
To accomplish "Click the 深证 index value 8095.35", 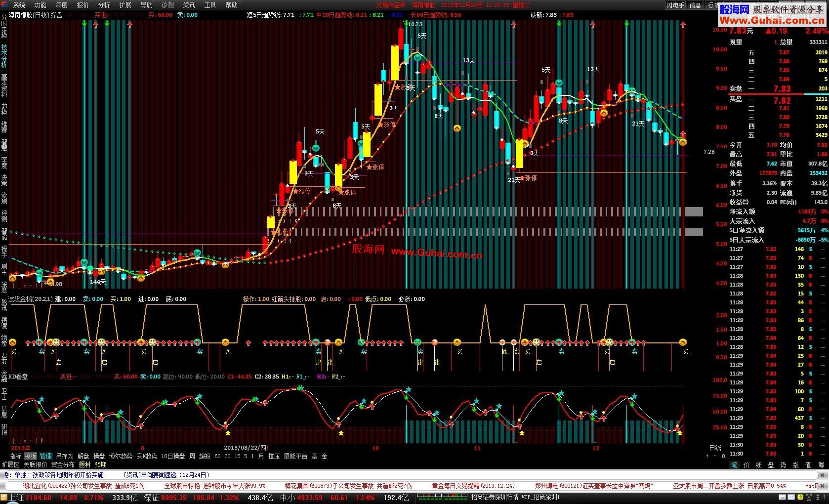I will [174, 498].
